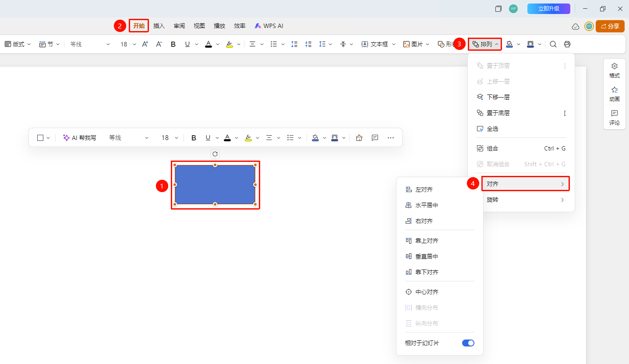Click Underline in the floating shape toolbar

click(x=208, y=138)
